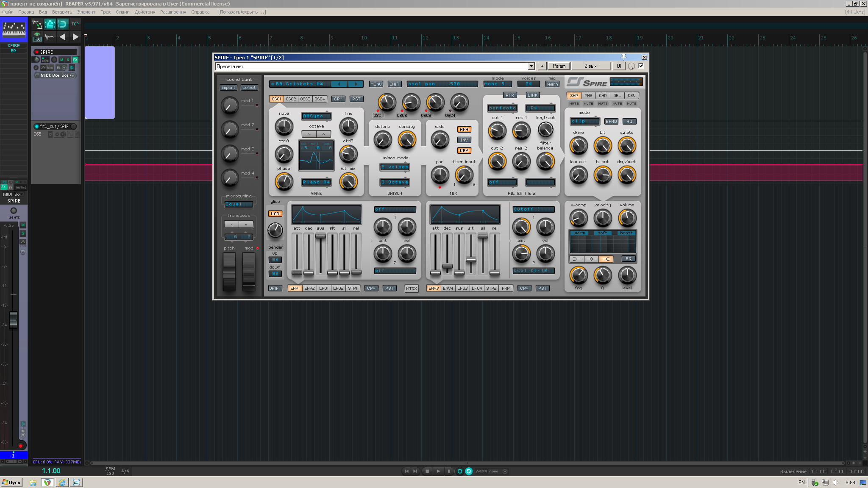Pin the SPIRE FX window on top
The width and height of the screenshot is (868, 488).
pyautogui.click(x=623, y=57)
